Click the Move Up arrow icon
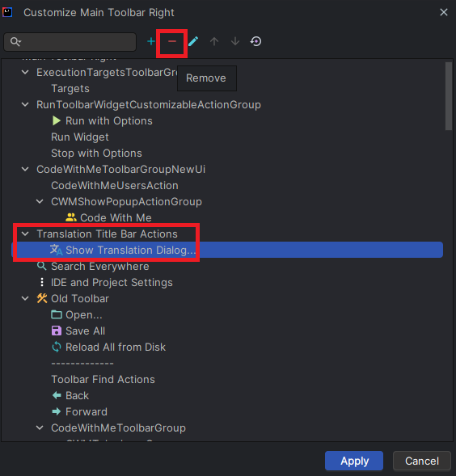The width and height of the screenshot is (456, 476). click(214, 41)
